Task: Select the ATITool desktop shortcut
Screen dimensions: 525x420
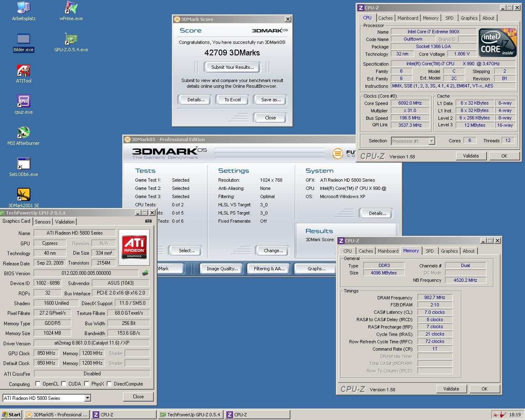Action: click(24, 74)
